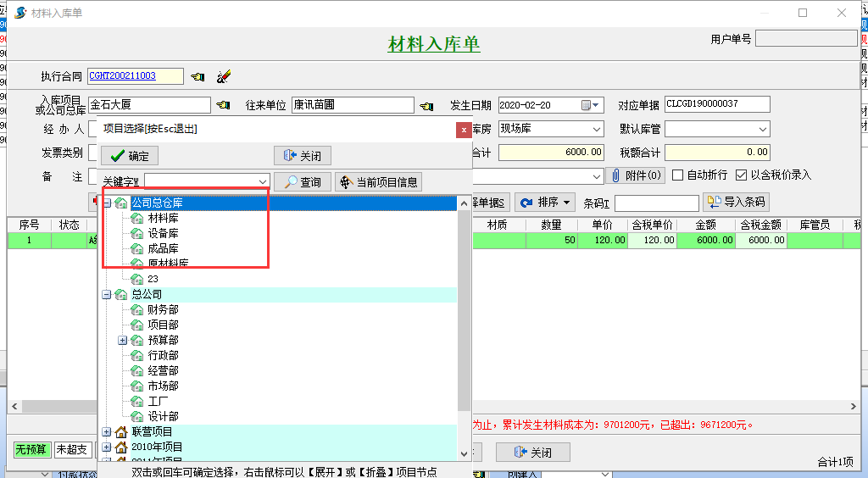Click the 确定 confirm button
Screen dimensions: 868x478
[x=130, y=156]
